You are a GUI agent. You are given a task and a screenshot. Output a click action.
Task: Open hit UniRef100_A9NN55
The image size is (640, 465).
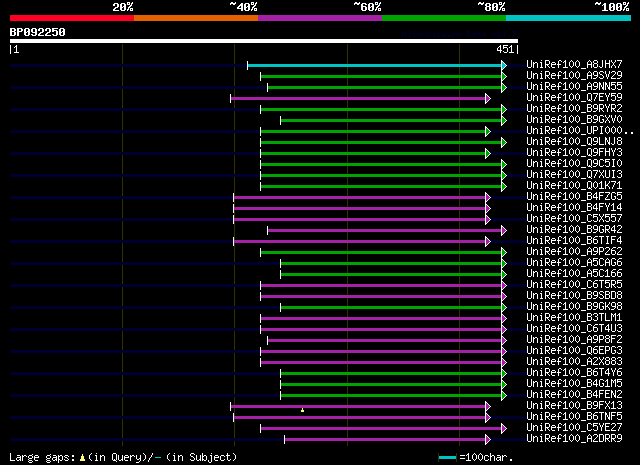[574, 86]
